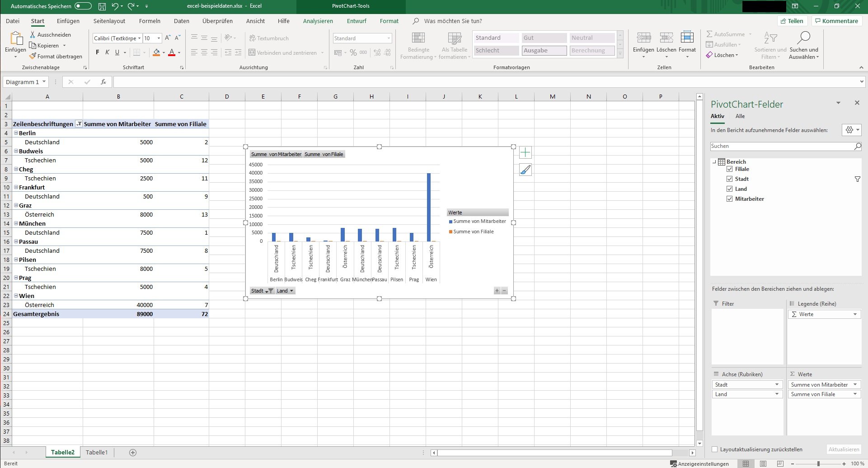Screen dimensions: 868x468
Task: Click the save diskette icon in title bar
Action: (x=102, y=6)
